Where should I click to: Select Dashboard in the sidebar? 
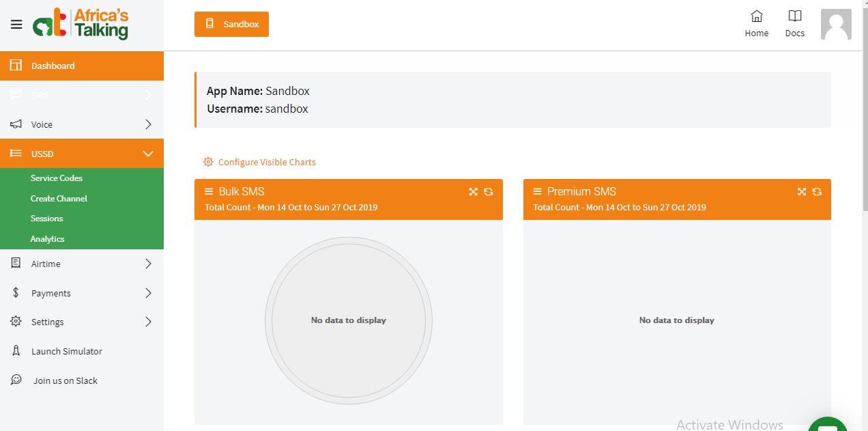click(82, 66)
